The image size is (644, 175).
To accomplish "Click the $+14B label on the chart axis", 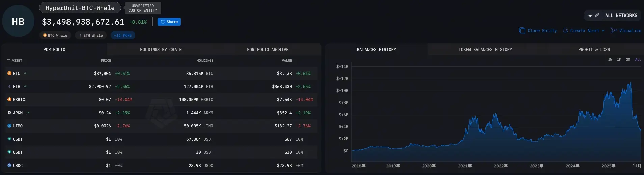I will pos(342,66).
